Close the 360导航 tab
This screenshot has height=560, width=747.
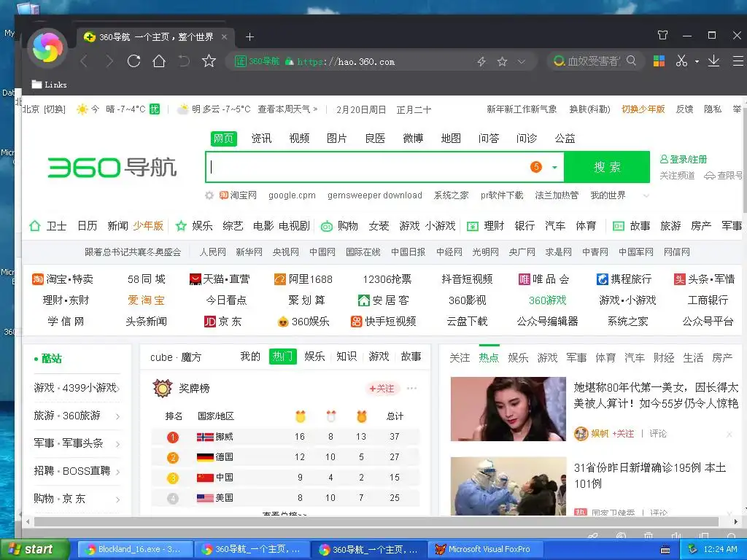point(224,36)
